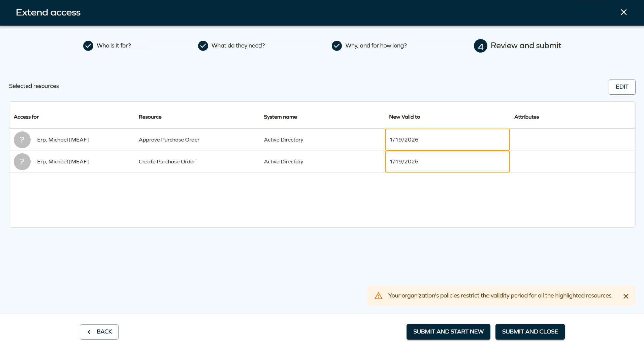Click the step 4 numbered circle icon

(480, 46)
